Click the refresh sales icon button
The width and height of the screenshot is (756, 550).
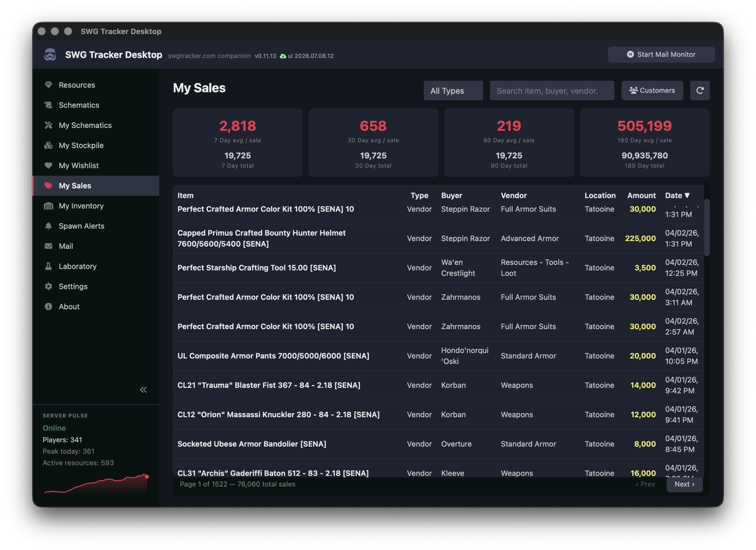click(700, 90)
